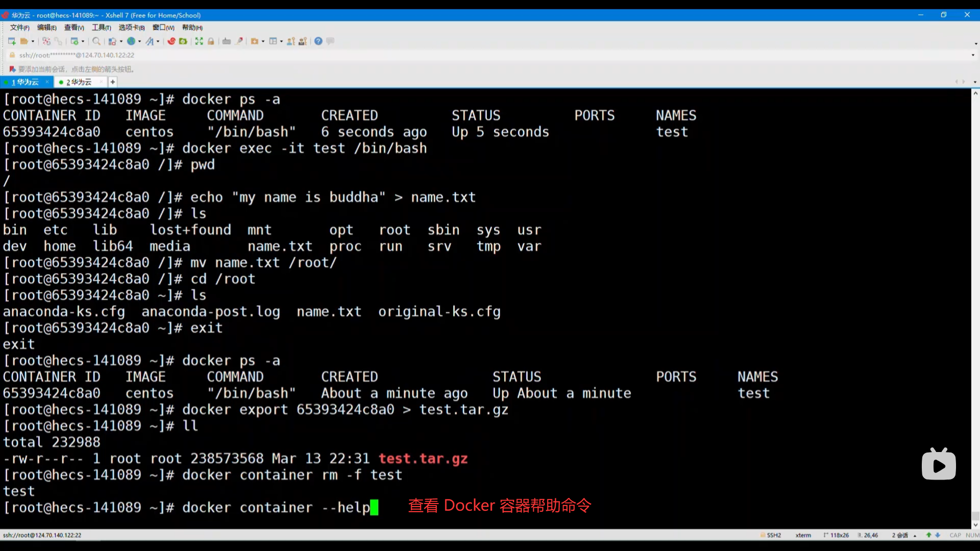This screenshot has height=551, width=980.
Task: Expand the globe encoding dropdown arrow
Action: click(139, 42)
